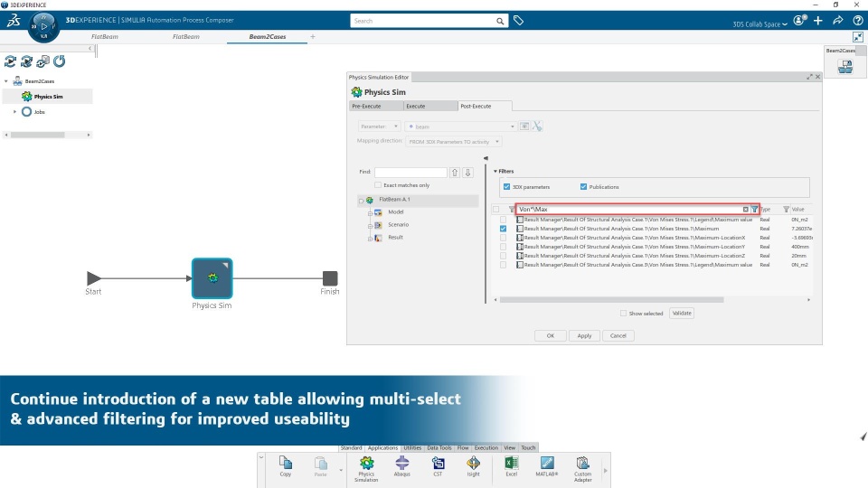Expand the Scenario tree node
This screenshot has width=868, height=488.
point(370,226)
